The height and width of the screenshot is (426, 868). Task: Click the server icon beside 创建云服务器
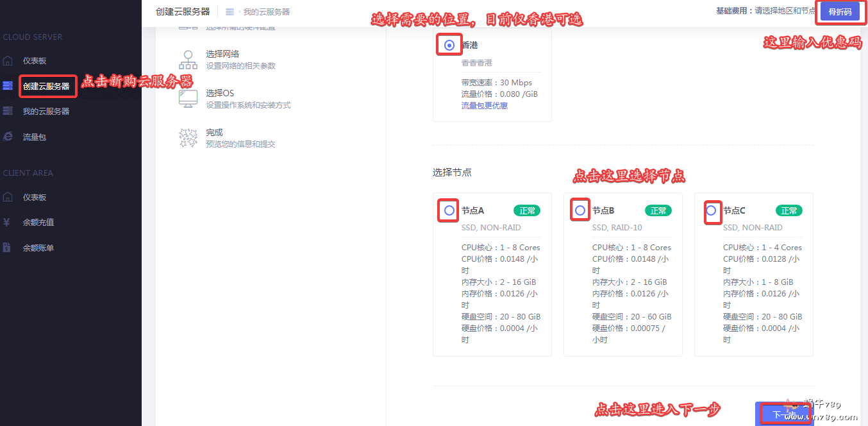[x=8, y=85]
